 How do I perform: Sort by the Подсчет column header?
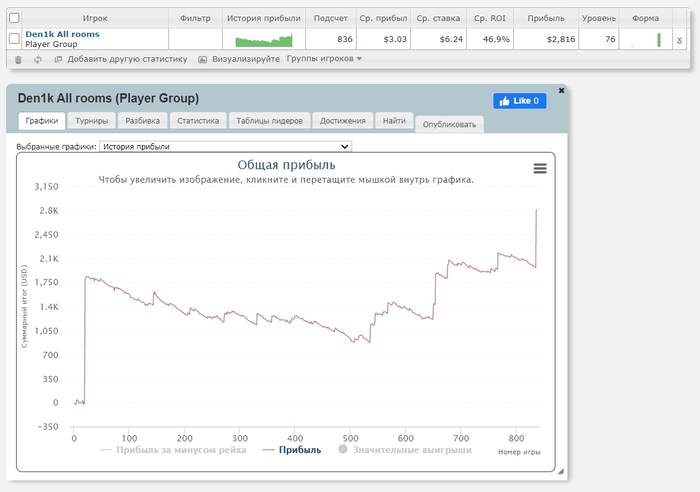(330, 18)
